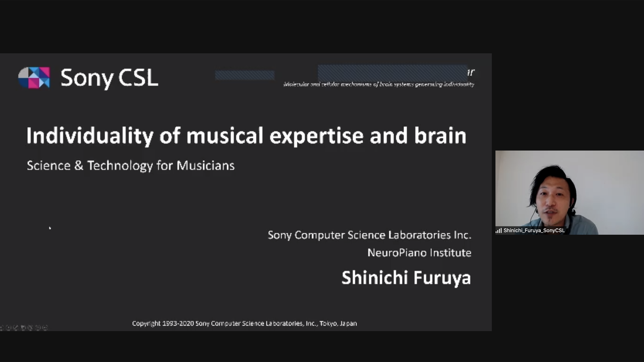Click the pen tool in slideshow controls
This screenshot has width=644, height=362.
[16, 327]
